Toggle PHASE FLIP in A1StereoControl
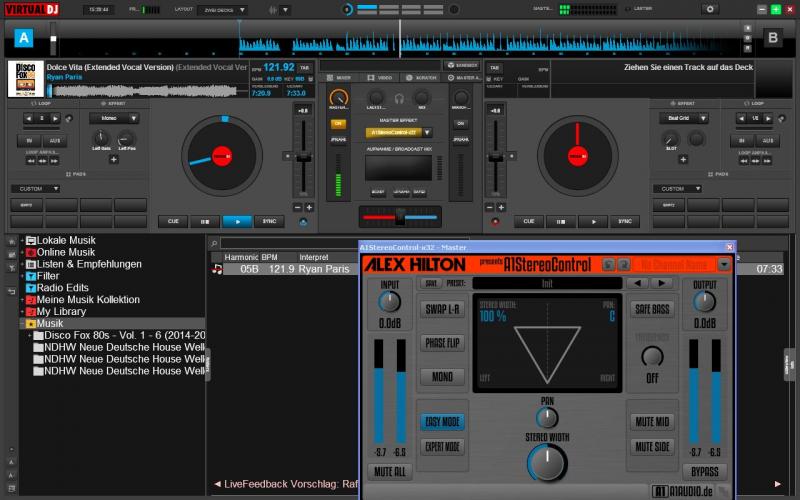 click(442, 343)
